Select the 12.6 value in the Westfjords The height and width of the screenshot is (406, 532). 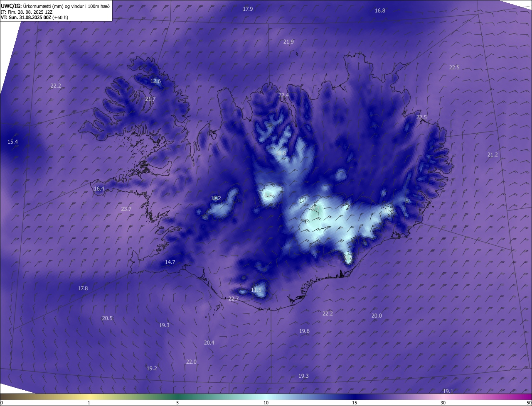point(155,81)
